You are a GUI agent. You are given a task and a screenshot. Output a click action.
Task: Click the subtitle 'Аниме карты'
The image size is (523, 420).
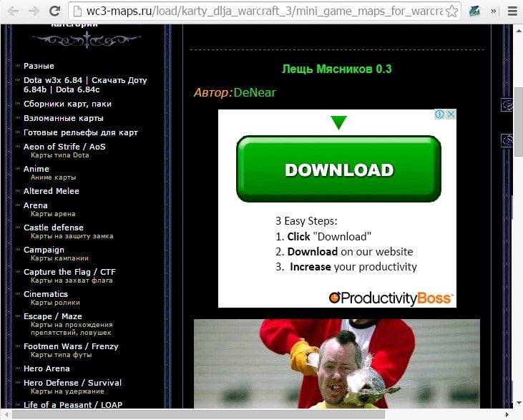[x=54, y=177]
